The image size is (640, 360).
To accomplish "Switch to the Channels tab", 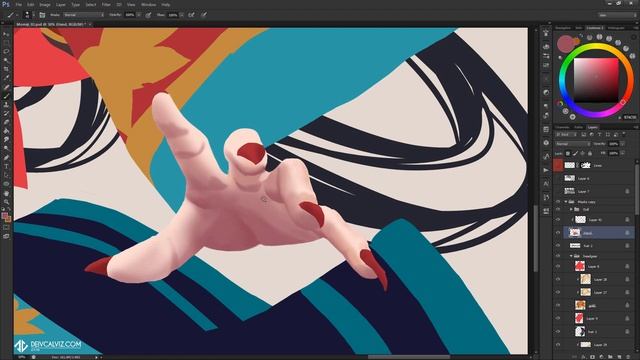I will pos(562,127).
